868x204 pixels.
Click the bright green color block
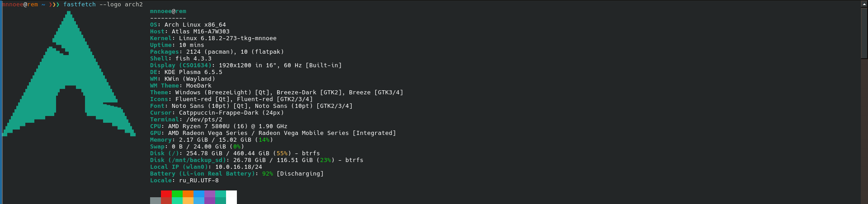(x=177, y=194)
